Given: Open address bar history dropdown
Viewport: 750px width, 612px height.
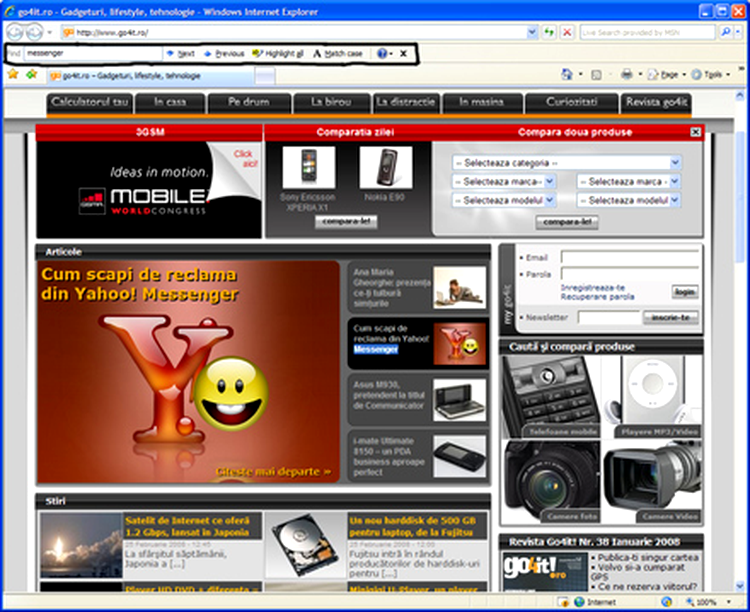Looking at the screenshot, I should (x=532, y=33).
